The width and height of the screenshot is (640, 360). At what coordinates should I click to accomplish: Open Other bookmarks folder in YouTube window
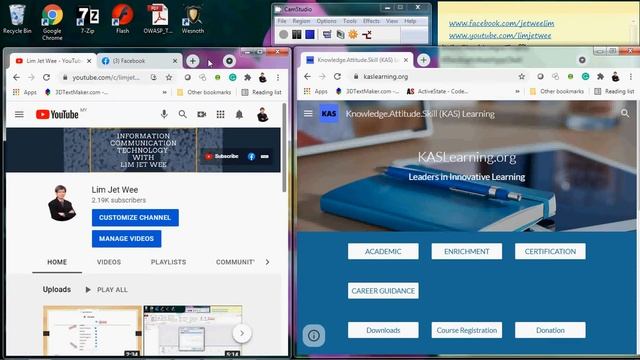click(204, 92)
